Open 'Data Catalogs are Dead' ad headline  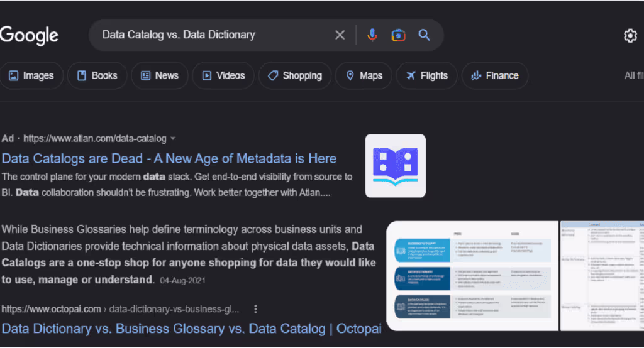pyautogui.click(x=169, y=158)
